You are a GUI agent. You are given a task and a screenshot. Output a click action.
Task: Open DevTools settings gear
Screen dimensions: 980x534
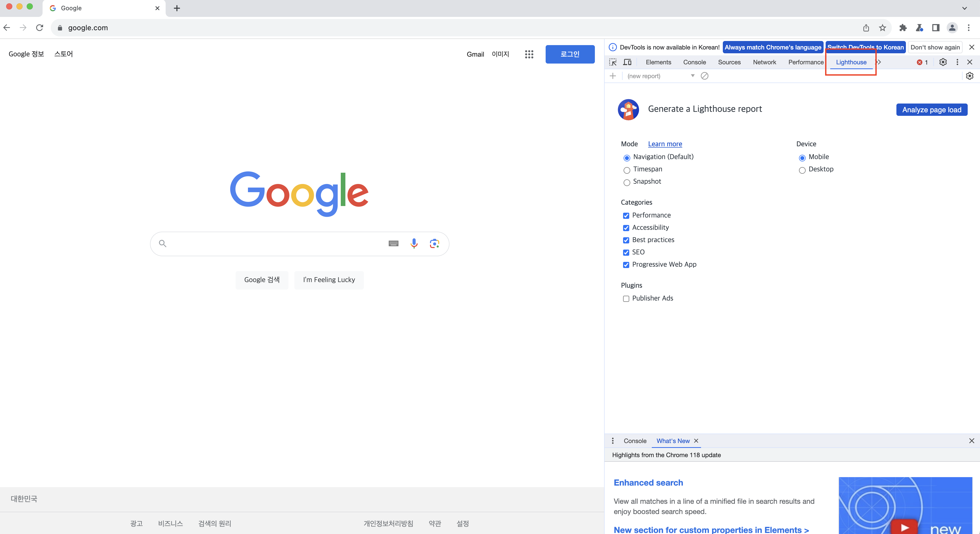tap(943, 62)
